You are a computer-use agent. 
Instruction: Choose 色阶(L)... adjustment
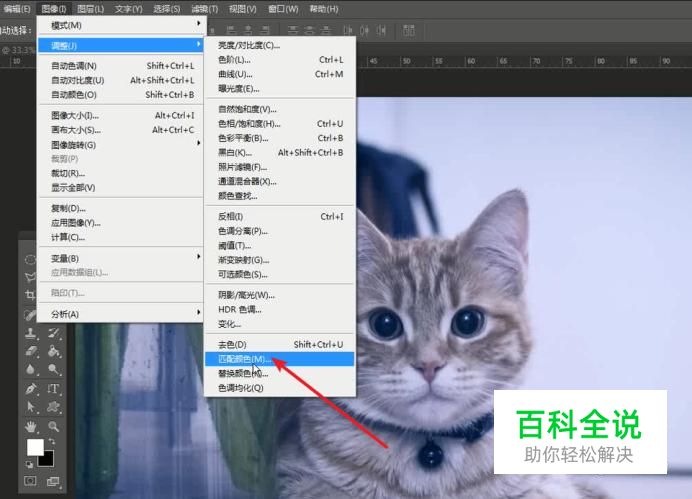tap(280, 60)
